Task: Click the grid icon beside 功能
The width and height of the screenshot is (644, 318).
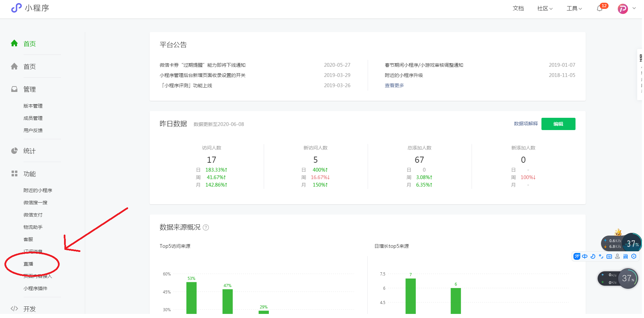Action: click(x=14, y=174)
